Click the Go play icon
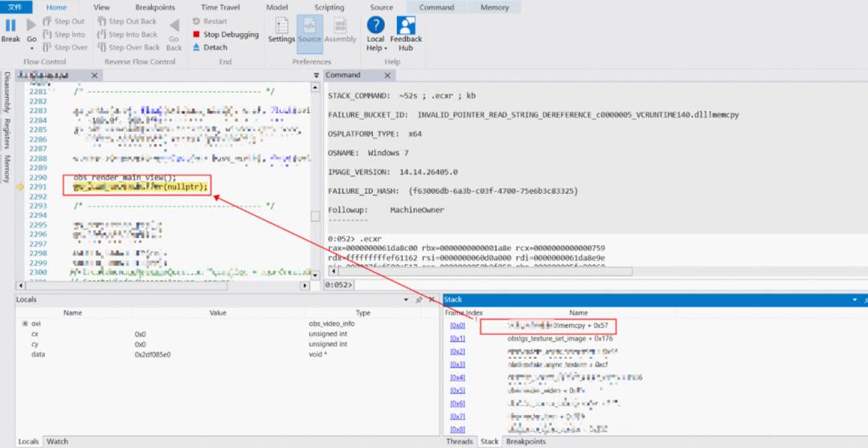Image resolution: width=868 pixels, height=448 pixels. click(x=31, y=25)
